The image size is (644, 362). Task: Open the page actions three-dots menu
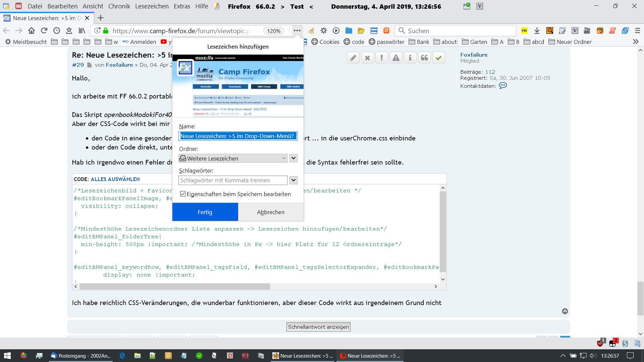(x=297, y=31)
